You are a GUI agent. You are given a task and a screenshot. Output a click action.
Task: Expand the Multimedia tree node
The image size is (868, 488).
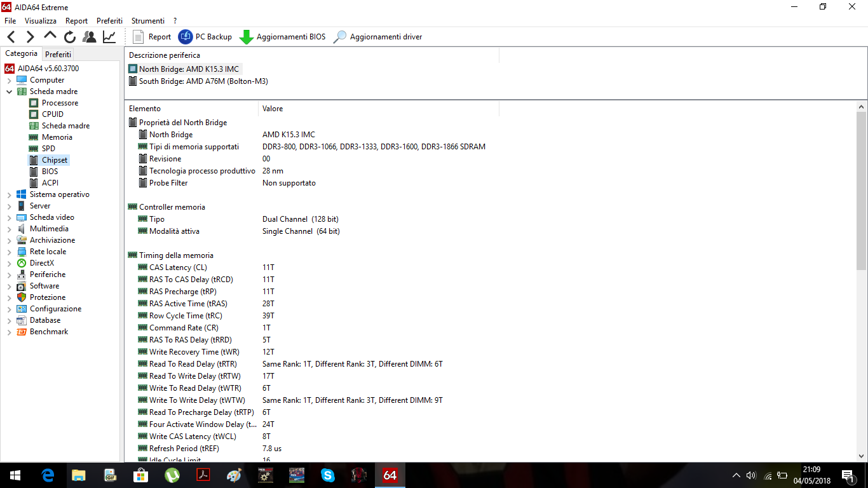9,229
